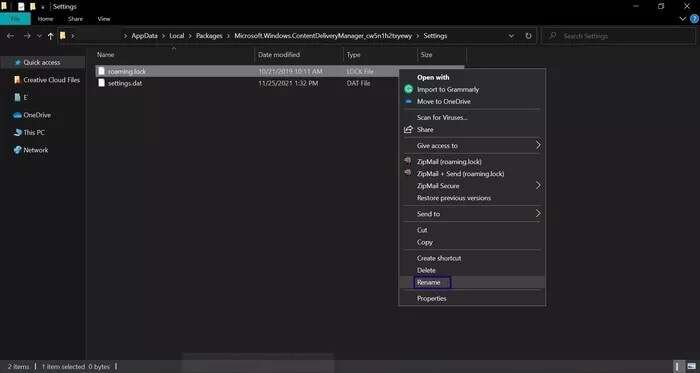Click the Grammarly icon in context menu
Screen dimensions: 700x373
(408, 89)
